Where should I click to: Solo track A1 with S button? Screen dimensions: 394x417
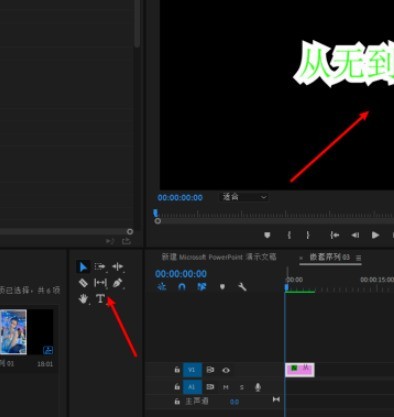[x=242, y=387]
